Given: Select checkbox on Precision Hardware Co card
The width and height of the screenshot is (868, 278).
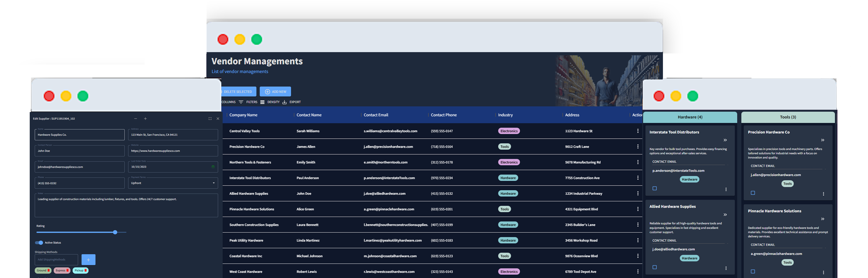Looking at the screenshot, I should tap(753, 193).
